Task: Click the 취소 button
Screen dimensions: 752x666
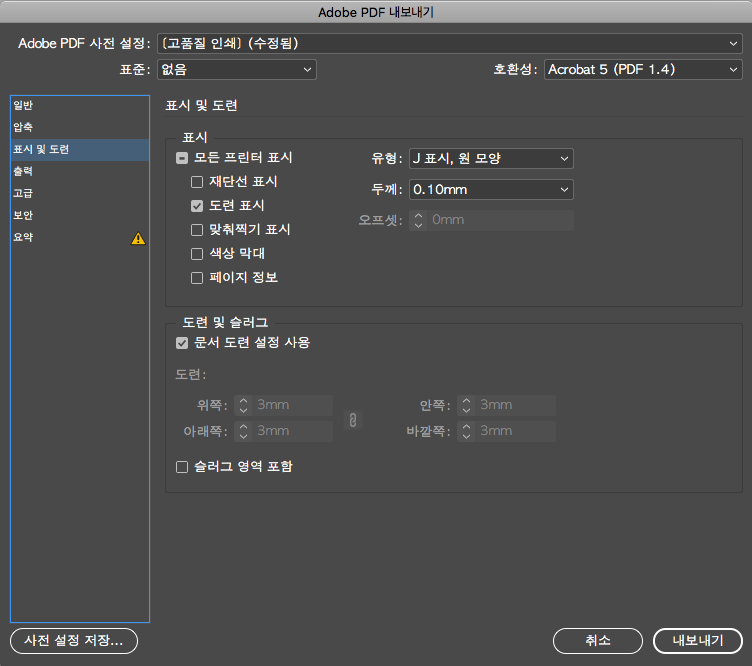Action: (x=598, y=641)
